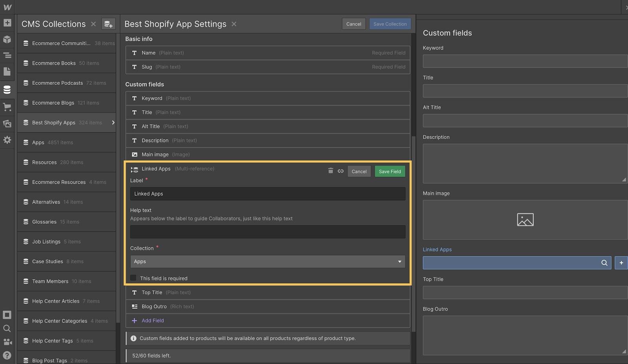This screenshot has width=628, height=364.
Task: Open the Ecommerce cart icon in sidebar
Action: click(x=7, y=107)
